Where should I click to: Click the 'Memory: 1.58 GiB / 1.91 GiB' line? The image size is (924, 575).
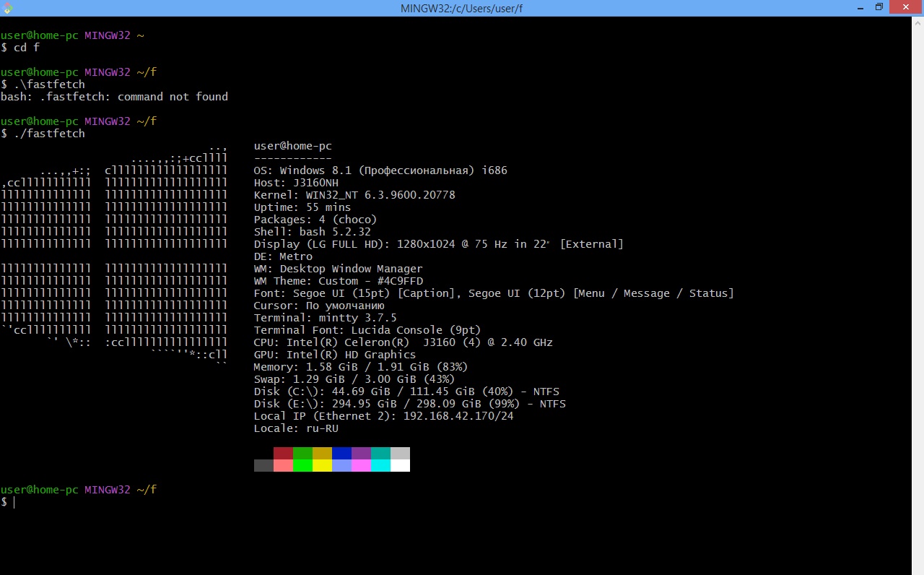click(361, 367)
